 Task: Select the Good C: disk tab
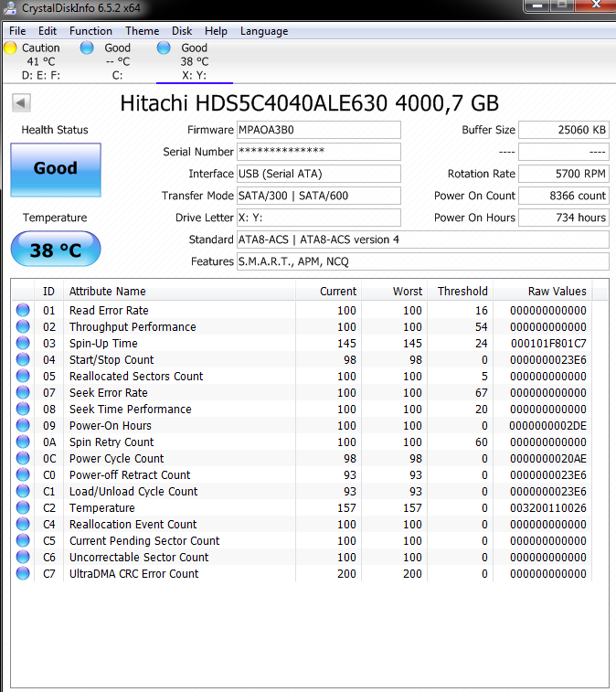117,61
